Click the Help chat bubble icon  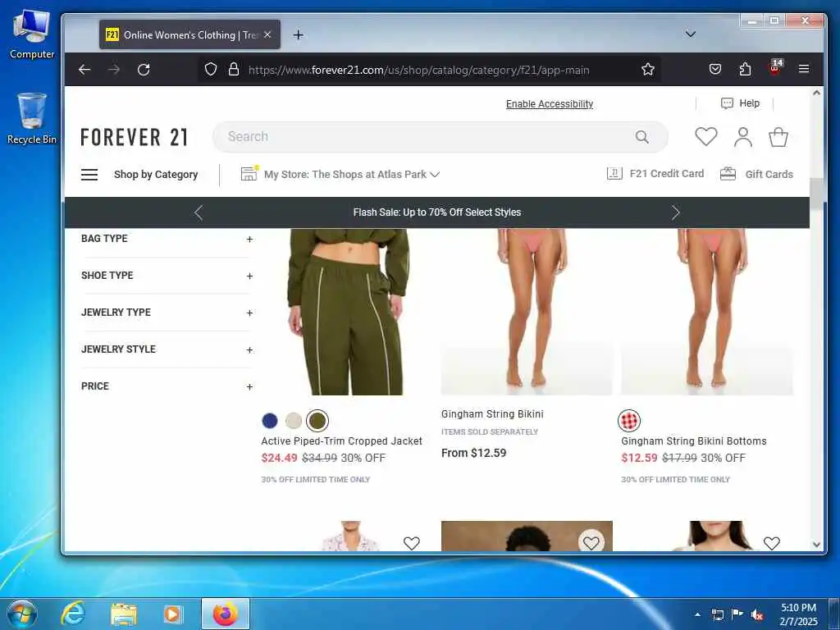(727, 103)
